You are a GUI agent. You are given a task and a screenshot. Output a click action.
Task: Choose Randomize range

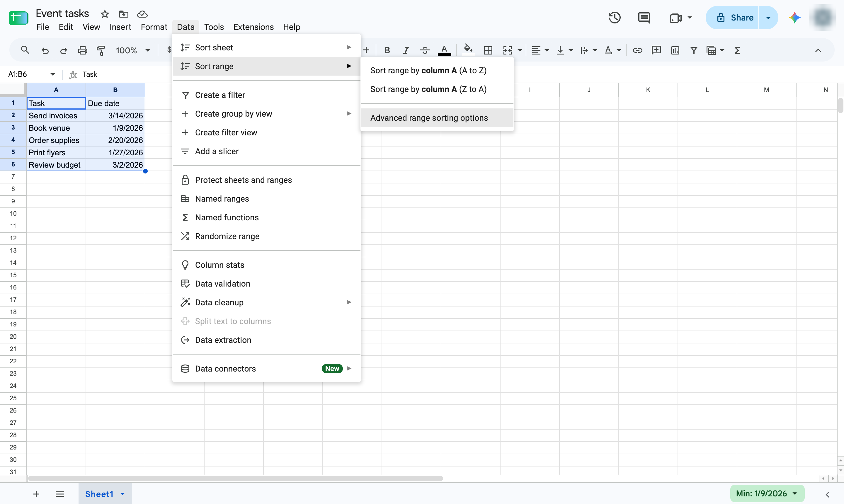tap(266, 236)
